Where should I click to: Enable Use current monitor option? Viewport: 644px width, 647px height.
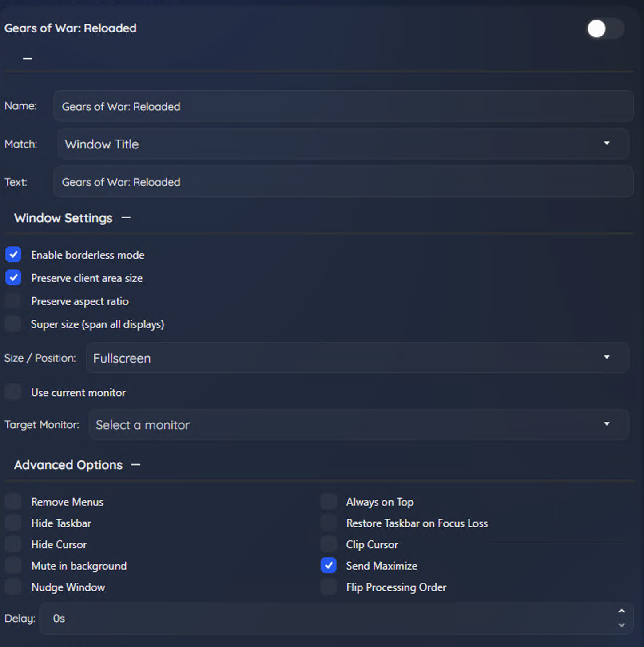(13, 392)
